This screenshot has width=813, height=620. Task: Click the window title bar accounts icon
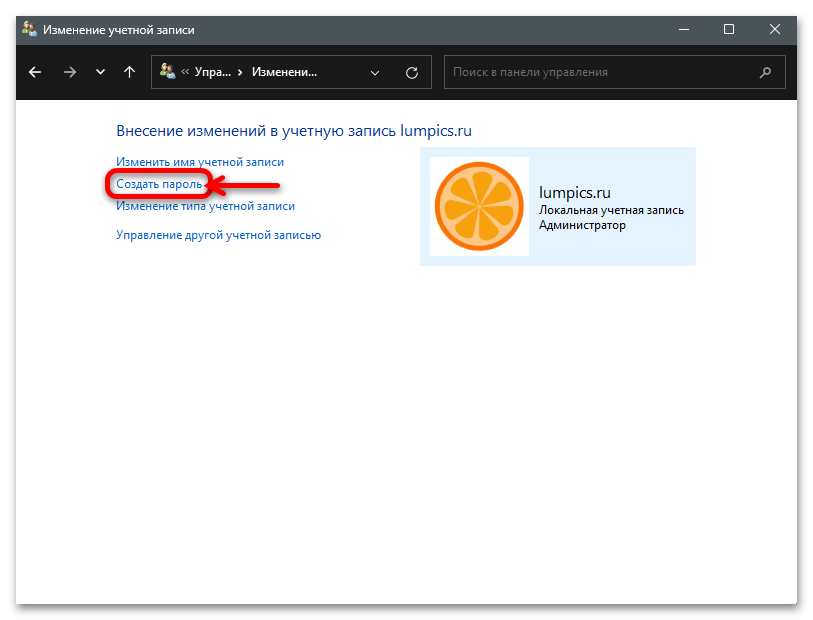point(30,30)
